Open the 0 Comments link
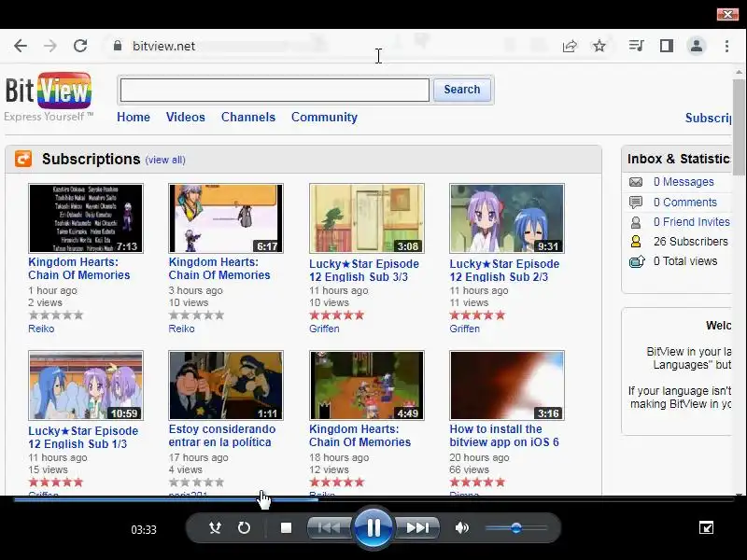The image size is (747, 560). pyautogui.click(x=685, y=203)
